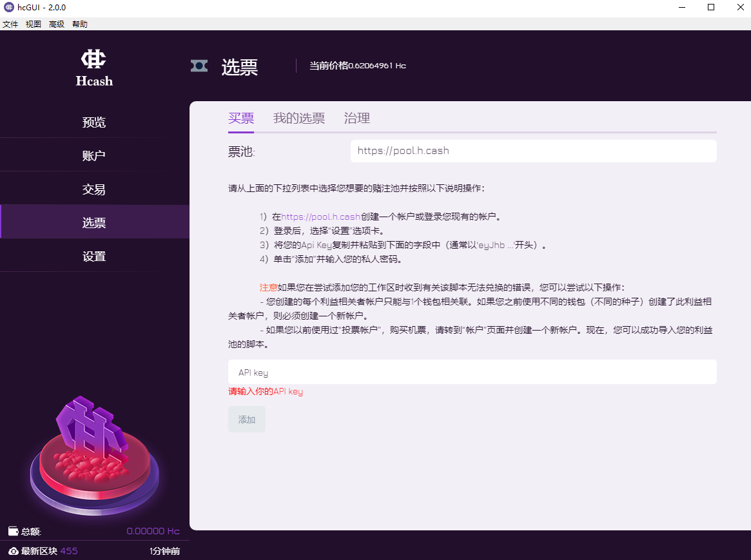Click the 最新区块 label in the sidebar
751x560 pixels.
point(39,551)
